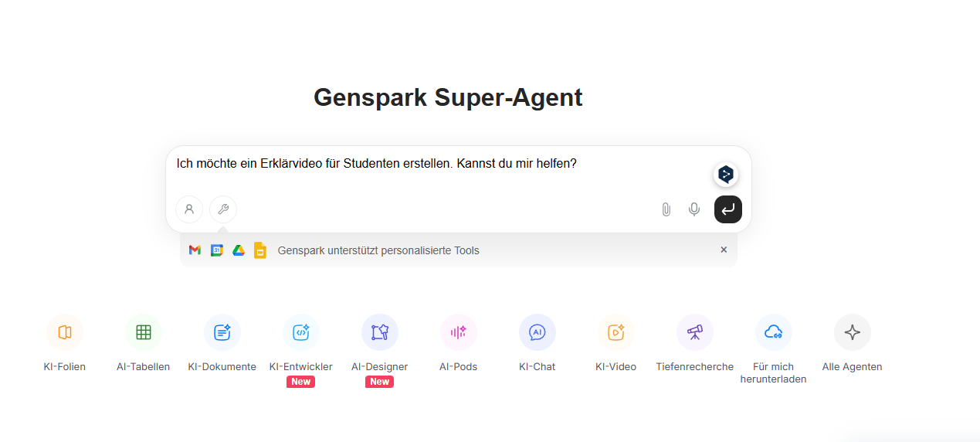
Task: Click the Für mich herunterladen cloud icon
Action: point(774,332)
